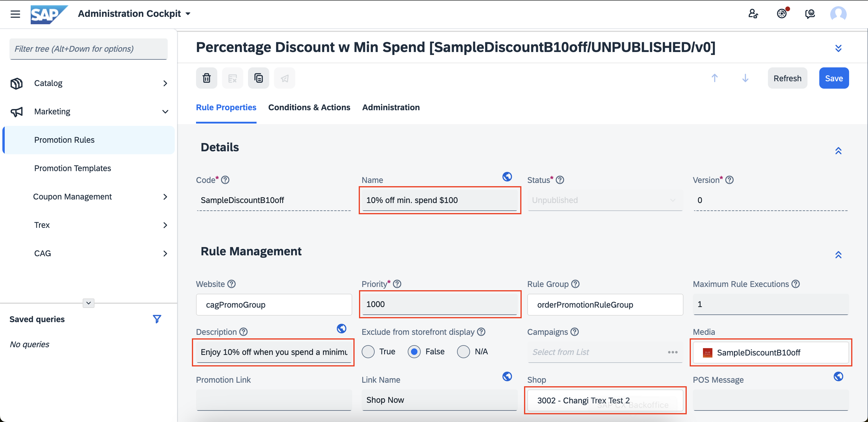Click the Media field SampleDiscountB10off
Image resolution: width=868 pixels, height=422 pixels.
(771, 353)
